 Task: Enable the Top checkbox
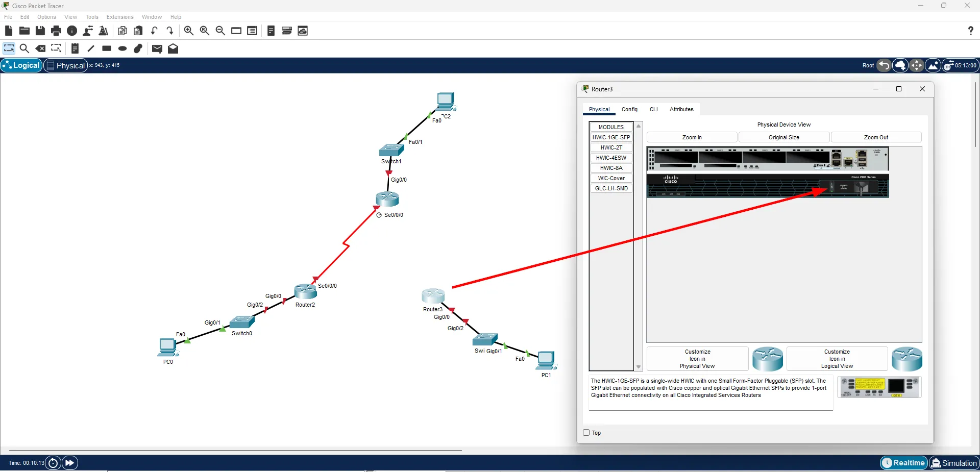tap(586, 433)
